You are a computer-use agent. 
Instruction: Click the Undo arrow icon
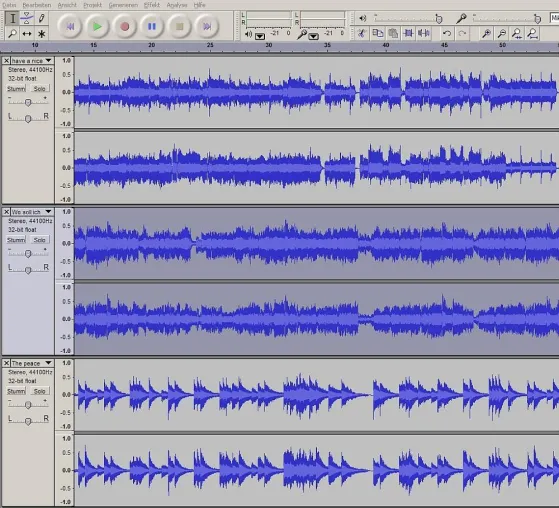pyautogui.click(x=447, y=33)
